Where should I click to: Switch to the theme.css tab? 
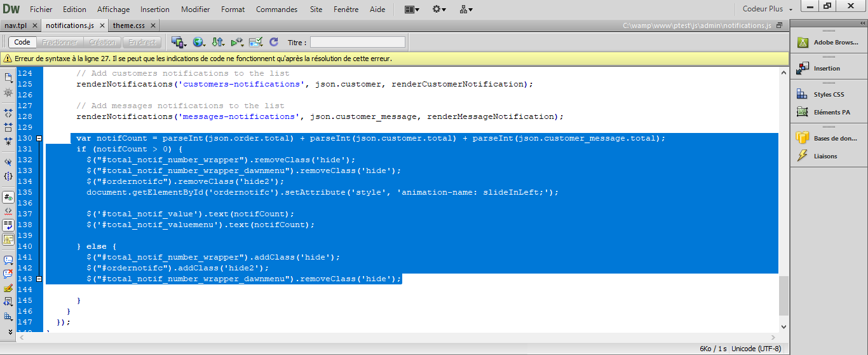click(129, 25)
